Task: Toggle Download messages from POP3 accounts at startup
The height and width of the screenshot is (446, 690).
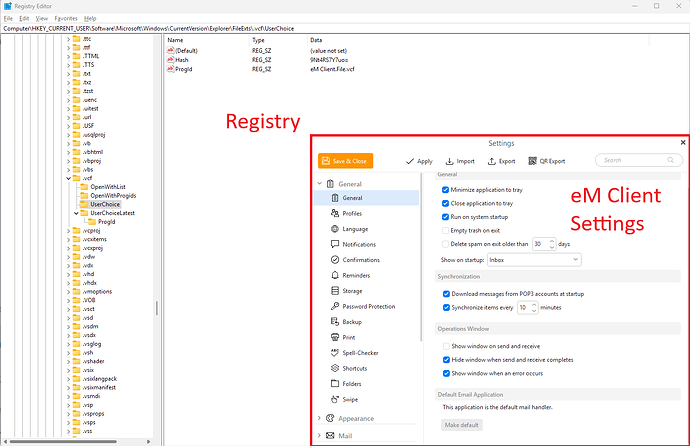Action: click(x=446, y=294)
